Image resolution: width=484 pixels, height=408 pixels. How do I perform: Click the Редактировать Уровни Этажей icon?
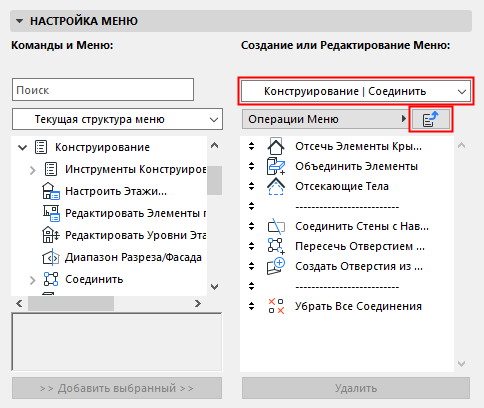click(51, 235)
